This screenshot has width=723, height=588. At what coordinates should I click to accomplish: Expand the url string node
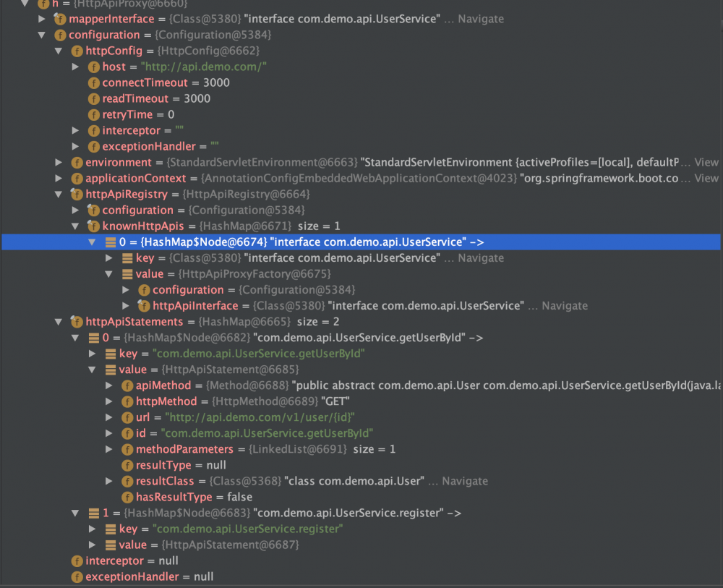[x=109, y=417]
